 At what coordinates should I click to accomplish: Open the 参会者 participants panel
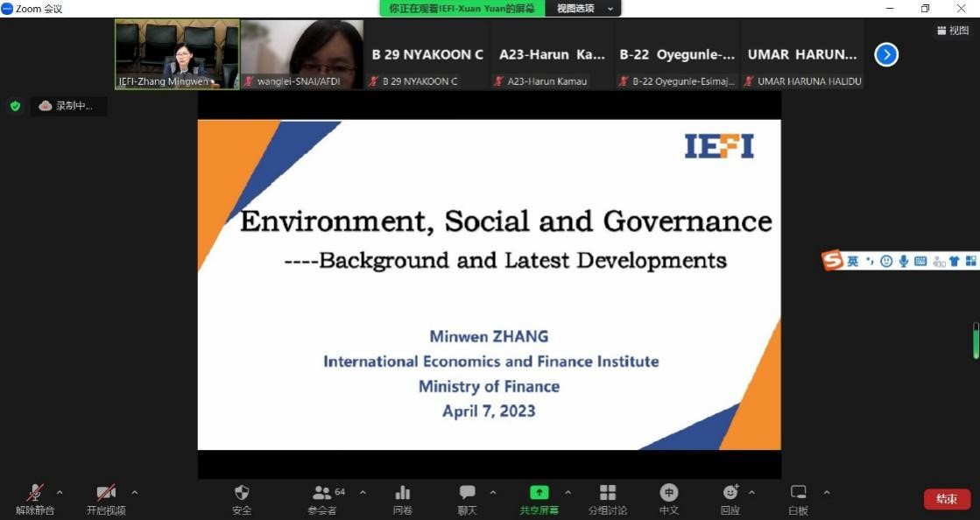[x=322, y=495]
